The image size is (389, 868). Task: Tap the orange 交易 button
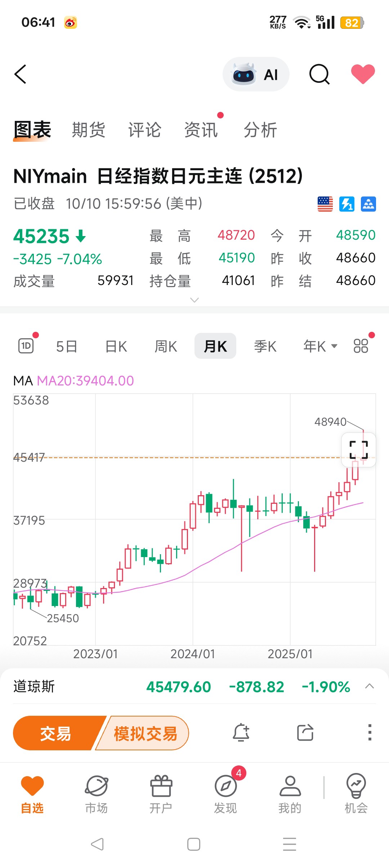[56, 733]
